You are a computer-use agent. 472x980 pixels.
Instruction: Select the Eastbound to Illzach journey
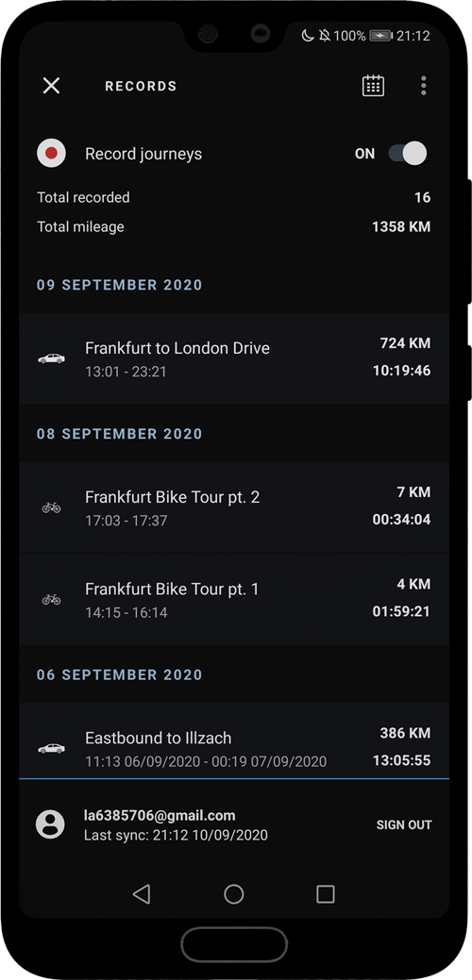234,741
